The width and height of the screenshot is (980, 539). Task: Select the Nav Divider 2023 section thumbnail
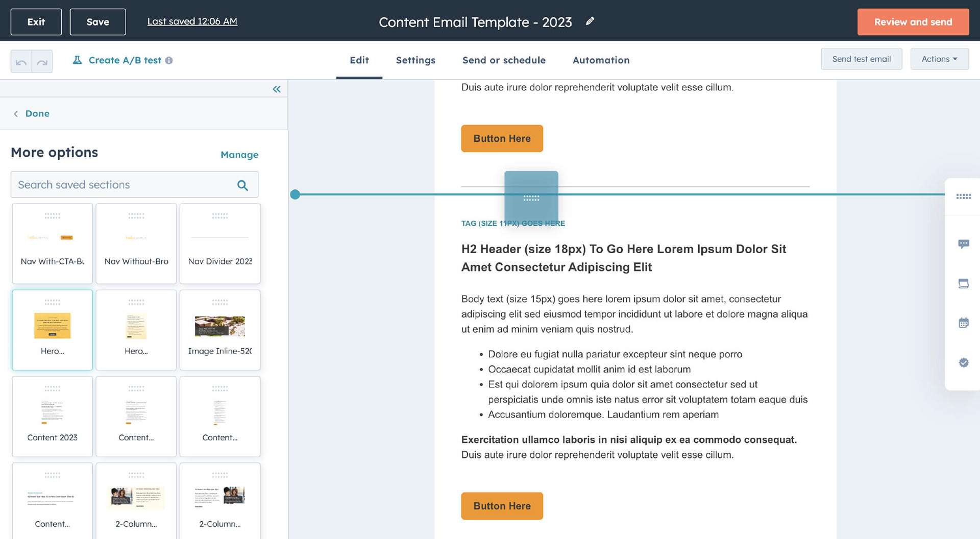click(220, 243)
